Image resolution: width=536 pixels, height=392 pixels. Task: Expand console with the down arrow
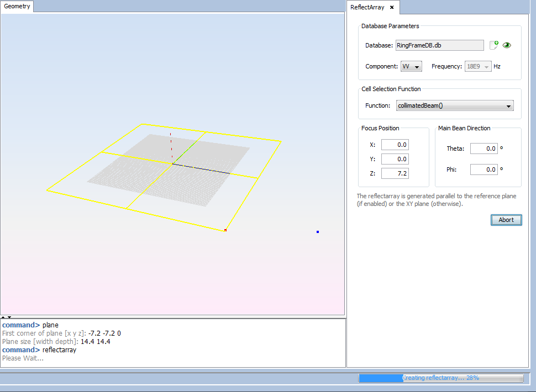[x=9, y=317]
